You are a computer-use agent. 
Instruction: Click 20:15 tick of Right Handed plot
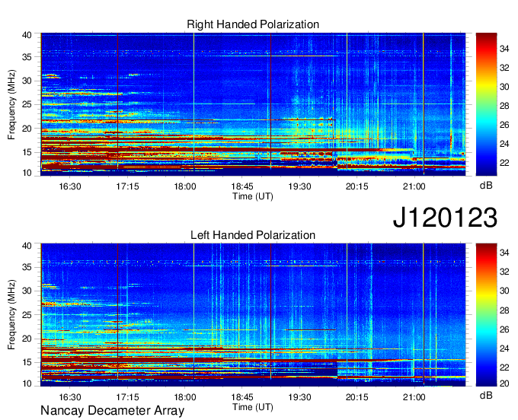pyautogui.click(x=357, y=186)
